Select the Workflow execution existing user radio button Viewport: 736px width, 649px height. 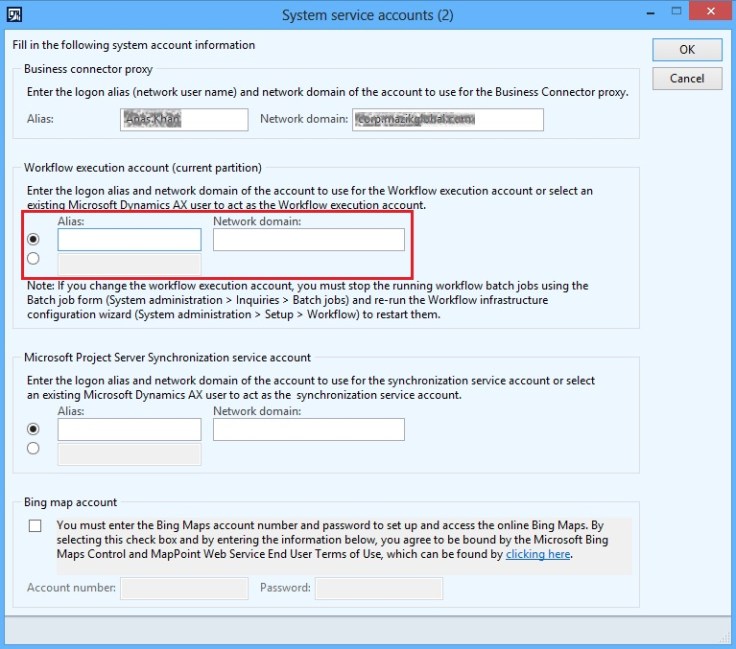[34, 259]
